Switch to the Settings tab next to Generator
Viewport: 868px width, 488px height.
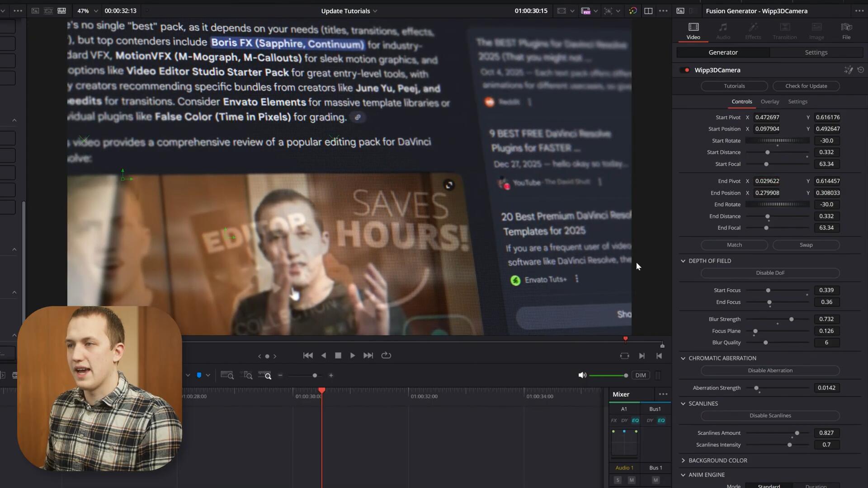816,52
